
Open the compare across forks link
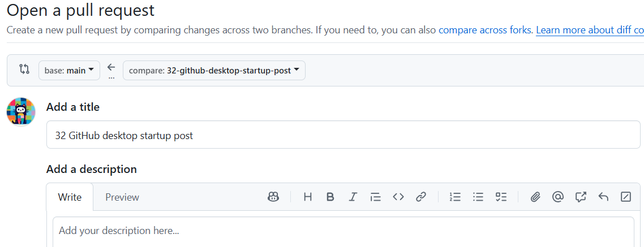click(486, 30)
